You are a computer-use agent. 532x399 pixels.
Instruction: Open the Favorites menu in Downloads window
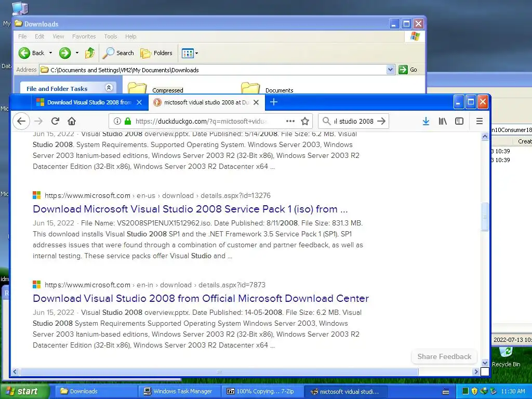[84, 36]
